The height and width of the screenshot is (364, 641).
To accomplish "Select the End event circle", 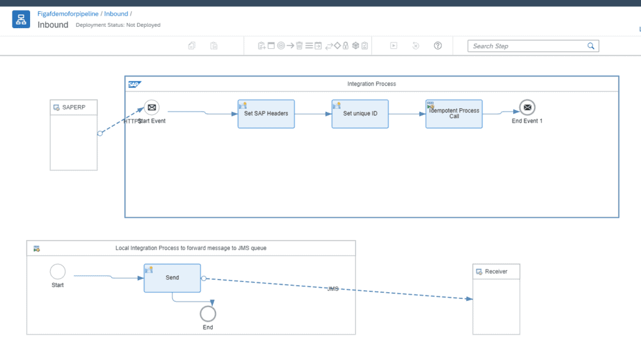I will (x=208, y=314).
